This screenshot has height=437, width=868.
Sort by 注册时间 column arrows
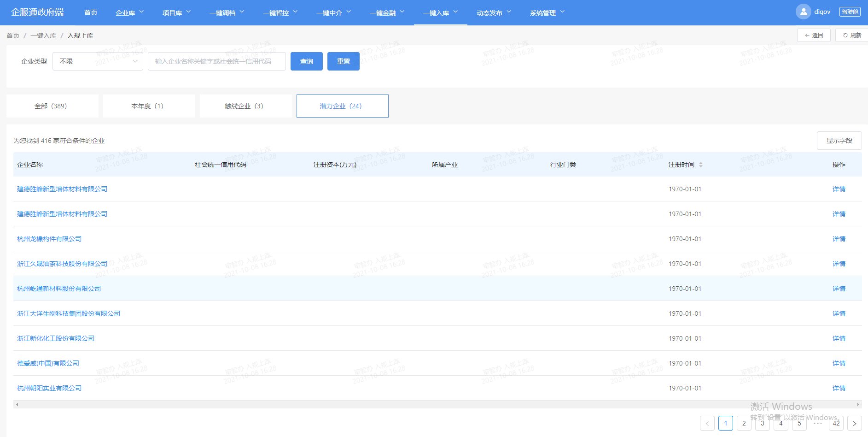pyautogui.click(x=701, y=165)
